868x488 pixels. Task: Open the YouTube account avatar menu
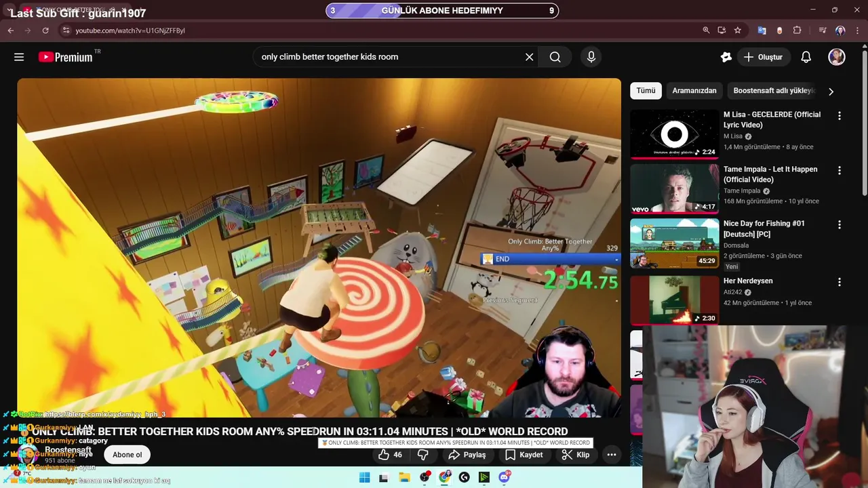(837, 57)
